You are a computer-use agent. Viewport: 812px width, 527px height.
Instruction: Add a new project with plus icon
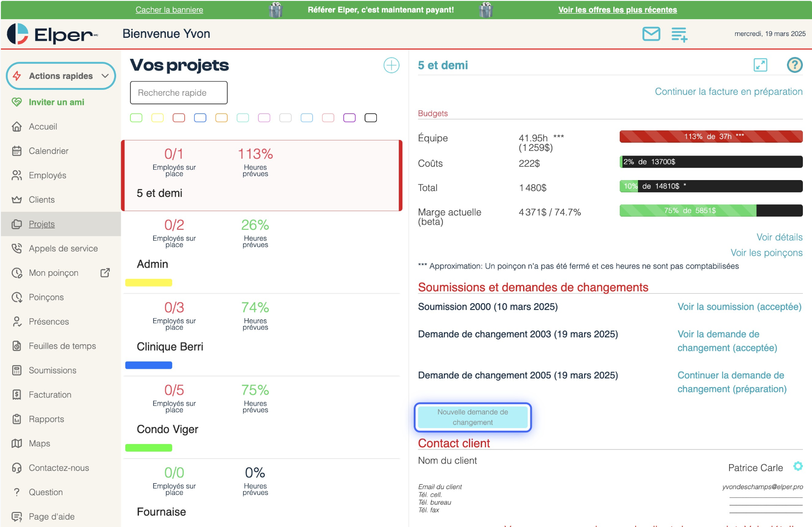[x=391, y=65]
